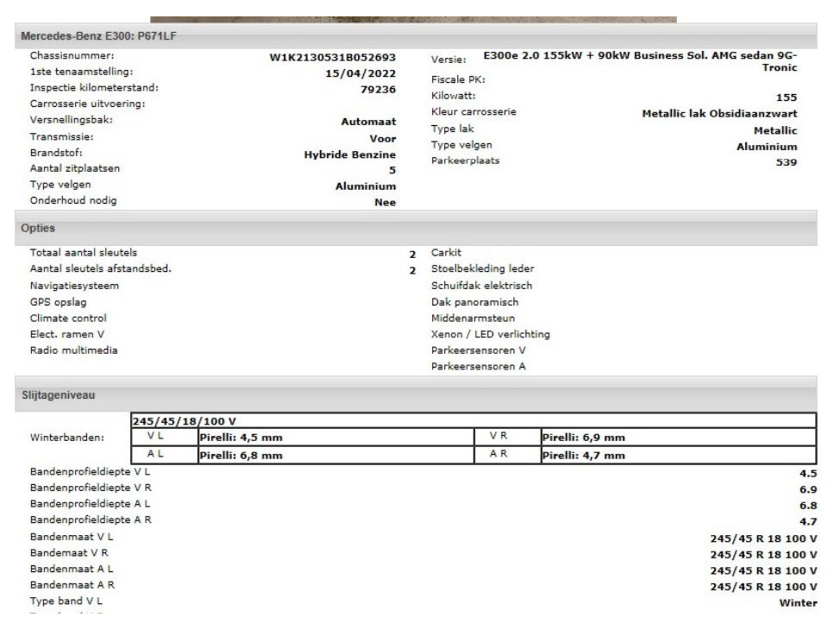Click the 'Voor' transmission value

[383, 139]
